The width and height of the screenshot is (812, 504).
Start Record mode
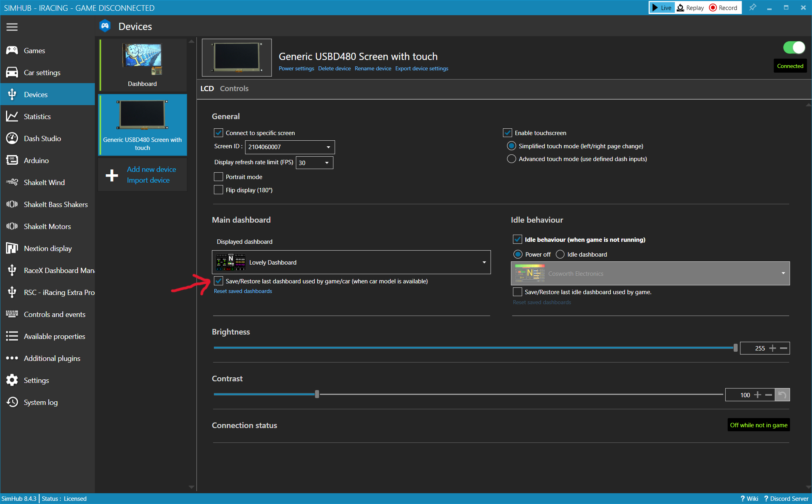724,8
